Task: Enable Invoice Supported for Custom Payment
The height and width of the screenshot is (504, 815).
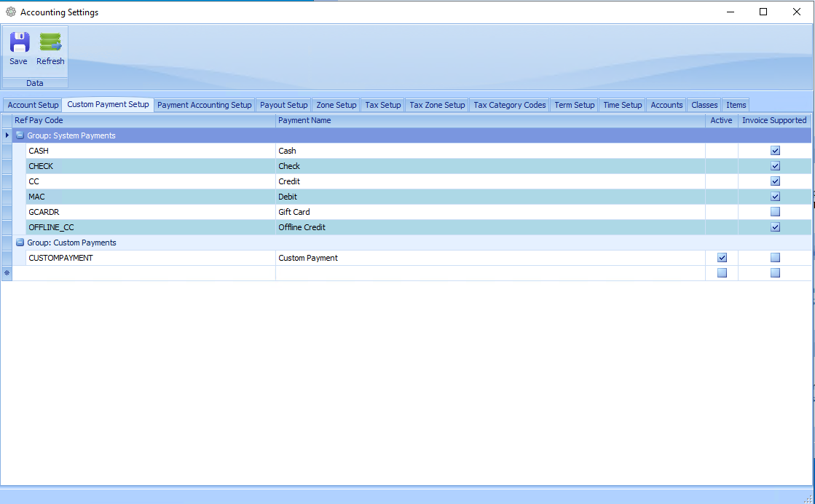Action: click(775, 258)
